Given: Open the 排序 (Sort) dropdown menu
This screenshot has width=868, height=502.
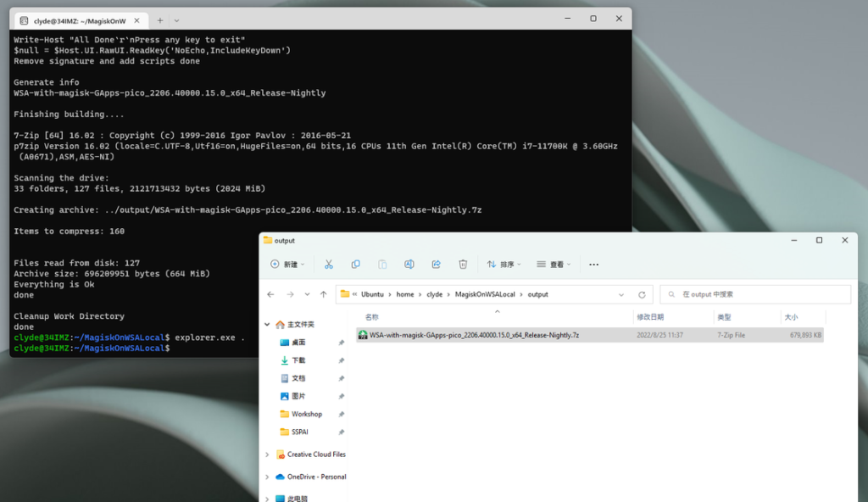Looking at the screenshot, I should coord(504,265).
